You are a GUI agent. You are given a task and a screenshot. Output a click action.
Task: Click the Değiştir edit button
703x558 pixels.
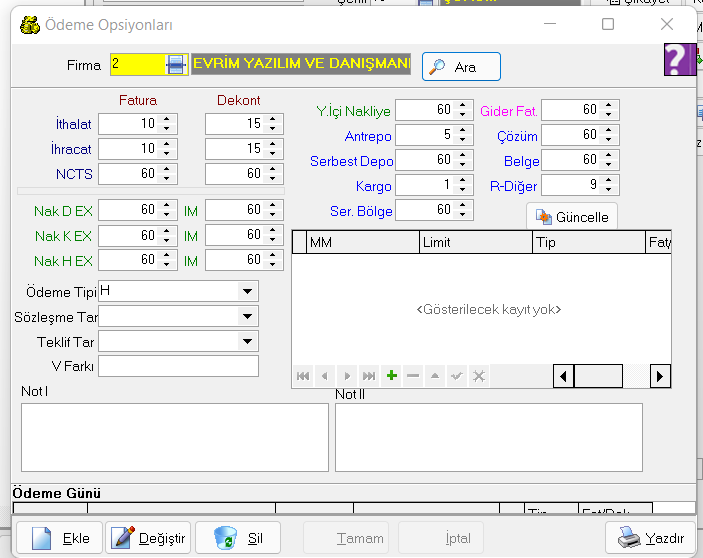(x=148, y=537)
